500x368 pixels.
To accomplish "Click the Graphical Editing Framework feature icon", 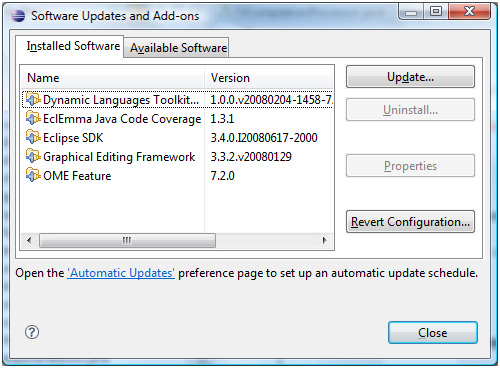I will coord(33,156).
